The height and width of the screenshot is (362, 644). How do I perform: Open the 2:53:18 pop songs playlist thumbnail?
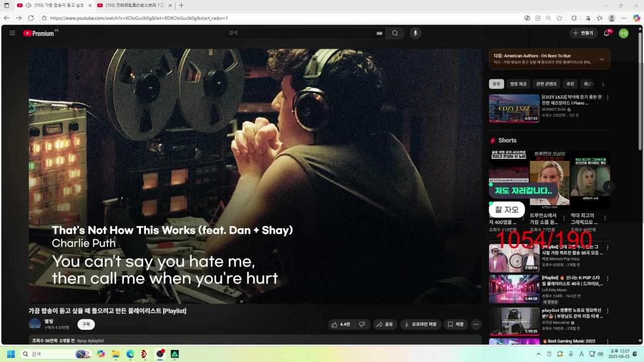click(514, 258)
